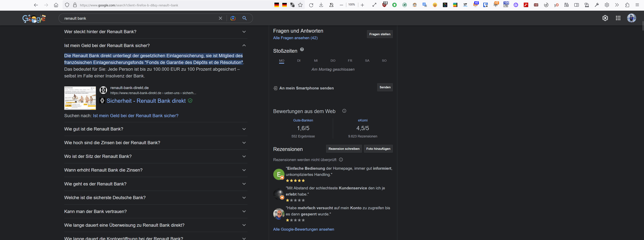Image resolution: width=644 pixels, height=240 pixels.
Task: Expand 'Wer steckt hinter der Renault Bank?'
Action: (155, 32)
